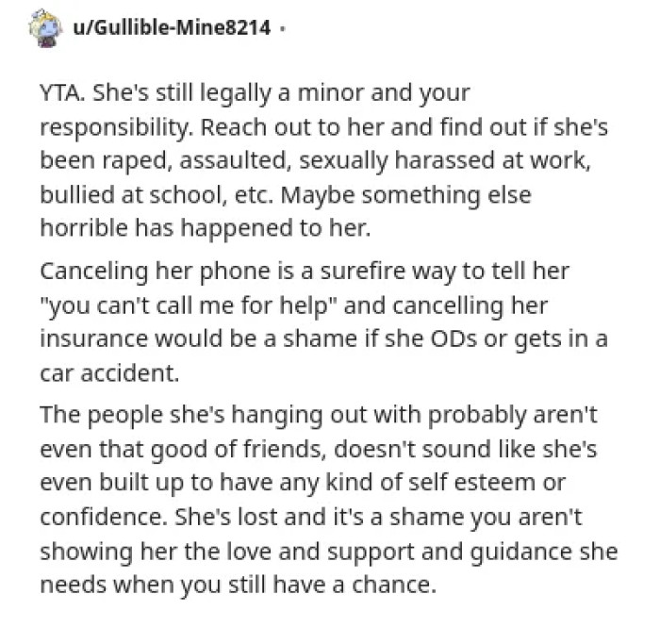Click the dot separator after the username
The height and width of the screenshot is (644, 660).
point(283,28)
